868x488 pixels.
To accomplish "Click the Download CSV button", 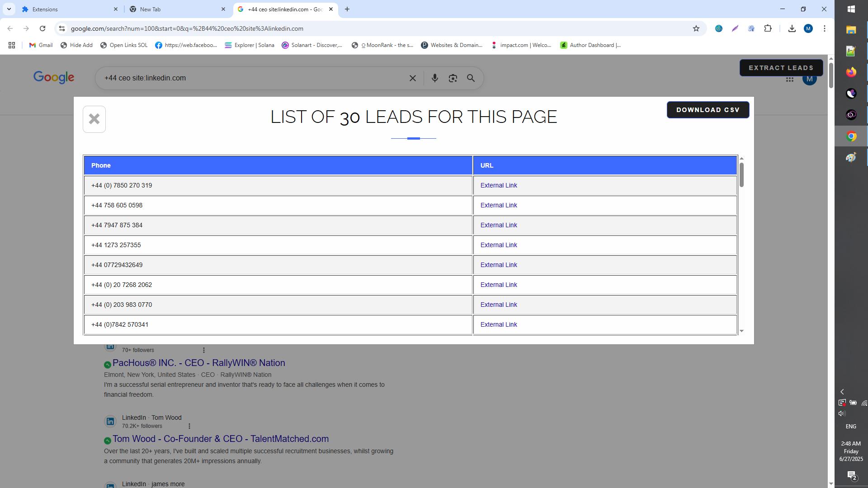I will pos(708,110).
